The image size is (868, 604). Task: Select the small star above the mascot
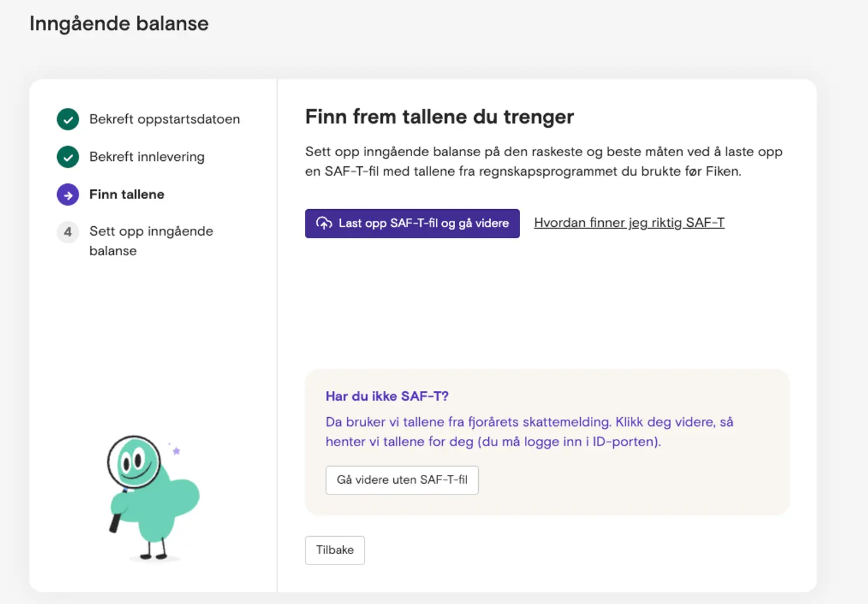coord(176,451)
